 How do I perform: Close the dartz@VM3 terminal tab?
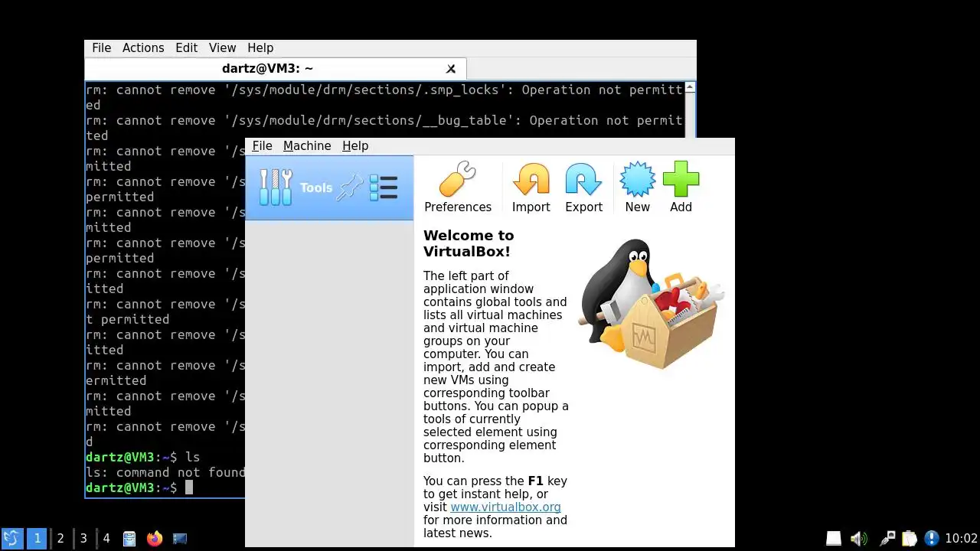coord(451,69)
